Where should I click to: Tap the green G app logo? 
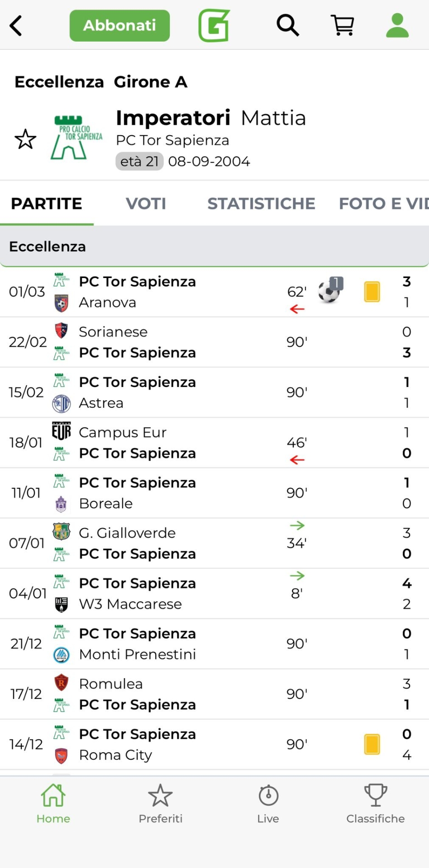(214, 25)
